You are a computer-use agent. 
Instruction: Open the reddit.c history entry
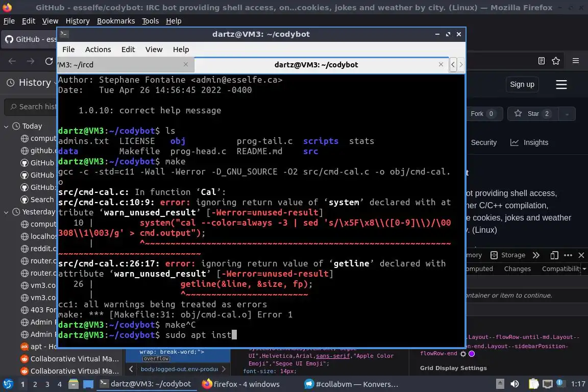[x=38, y=249]
